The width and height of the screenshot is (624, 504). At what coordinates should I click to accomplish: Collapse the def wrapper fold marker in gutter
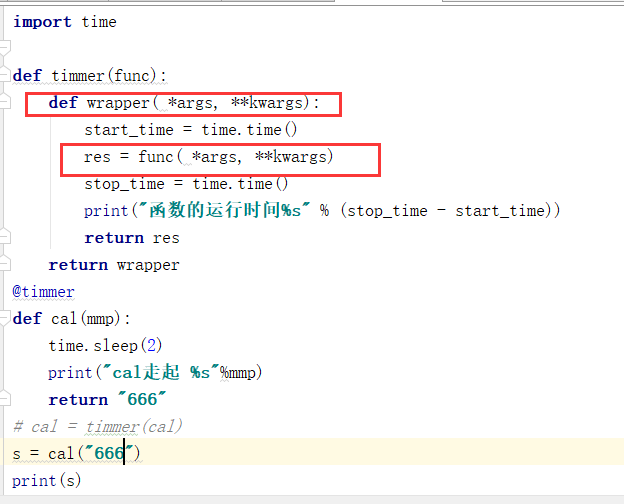(x=4, y=102)
